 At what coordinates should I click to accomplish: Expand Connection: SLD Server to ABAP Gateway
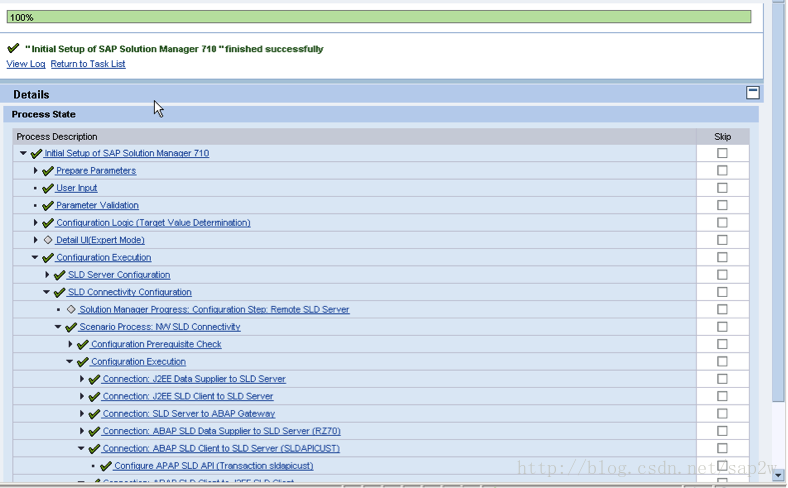coord(82,413)
